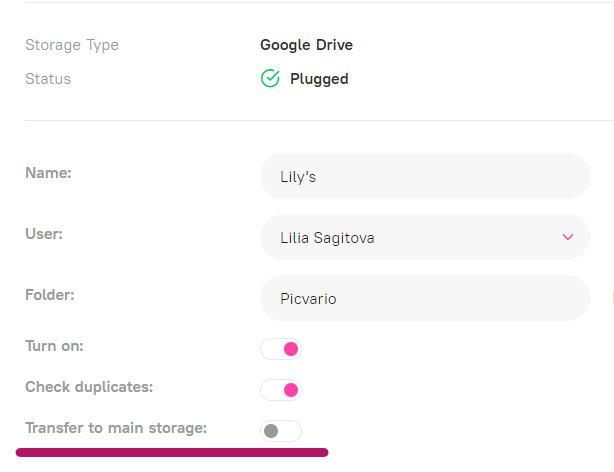614x472 pixels.
Task: Click the Name: label
Action: pos(48,173)
